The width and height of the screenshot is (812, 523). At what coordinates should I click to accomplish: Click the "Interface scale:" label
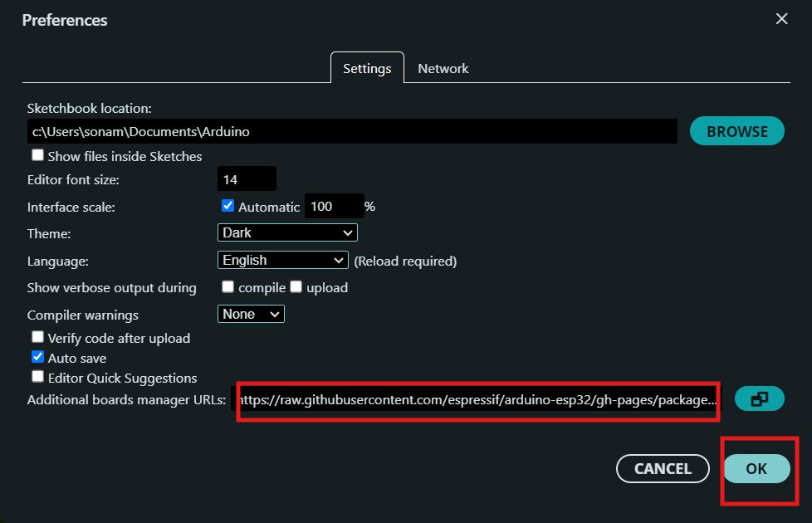pyautogui.click(x=71, y=208)
